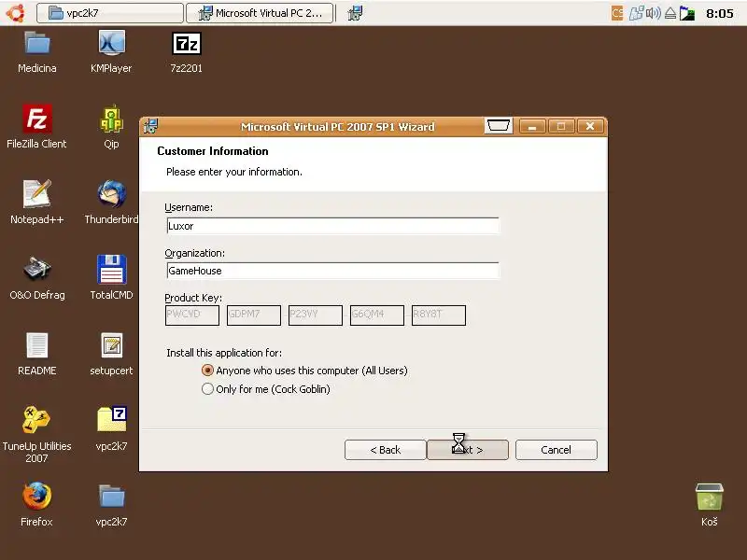Click the Next button
This screenshot has height=560, width=747.
pos(468,450)
